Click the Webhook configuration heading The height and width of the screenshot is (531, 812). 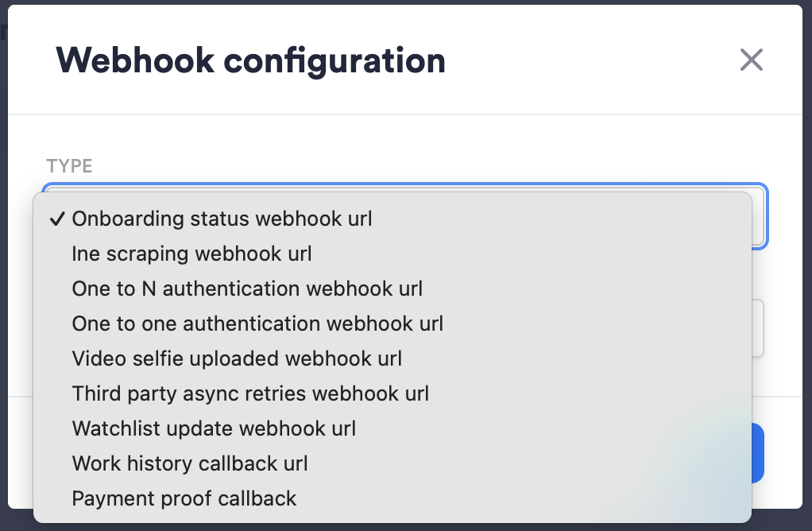[250, 61]
